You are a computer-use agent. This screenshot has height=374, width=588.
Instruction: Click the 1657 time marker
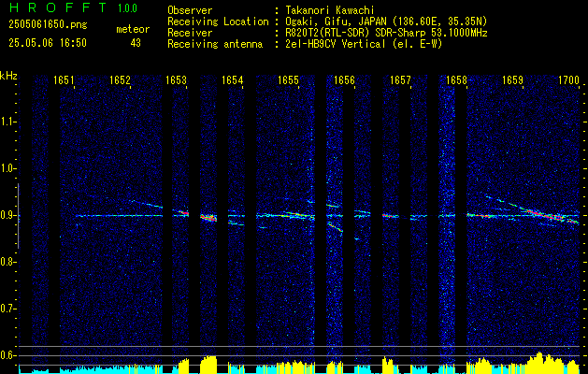400,80
